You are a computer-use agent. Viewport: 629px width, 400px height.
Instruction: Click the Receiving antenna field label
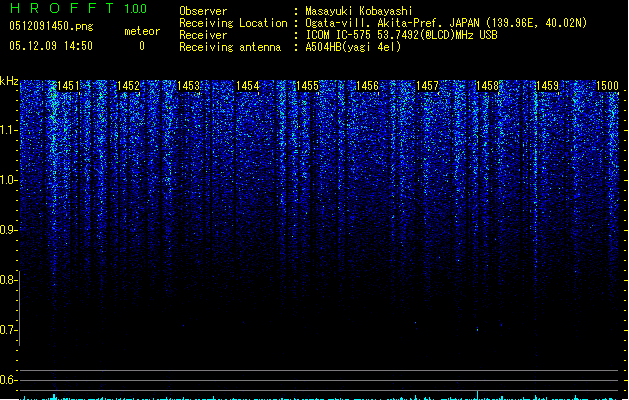coord(230,47)
